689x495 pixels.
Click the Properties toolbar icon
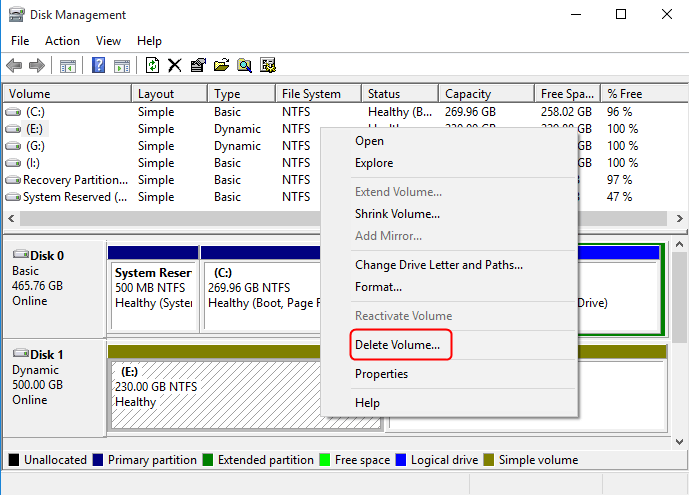(x=198, y=66)
